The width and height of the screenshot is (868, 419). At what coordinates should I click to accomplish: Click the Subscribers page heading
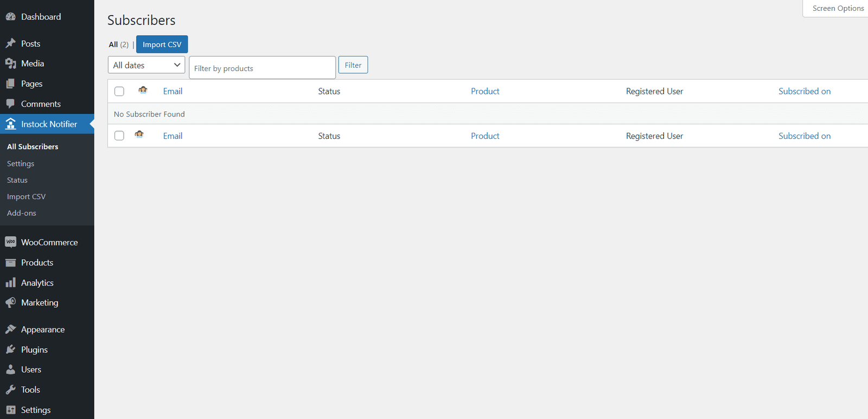click(x=142, y=20)
